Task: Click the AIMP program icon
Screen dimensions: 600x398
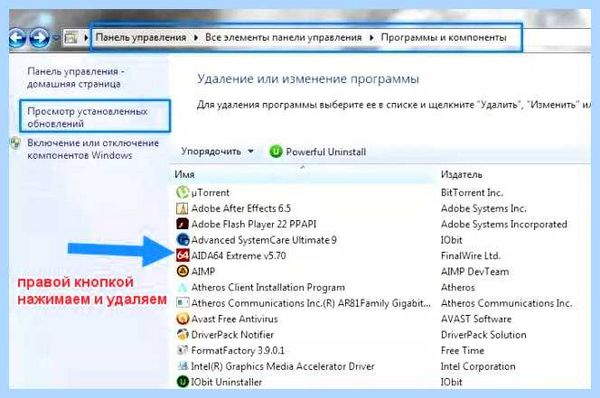Action: coord(183,271)
